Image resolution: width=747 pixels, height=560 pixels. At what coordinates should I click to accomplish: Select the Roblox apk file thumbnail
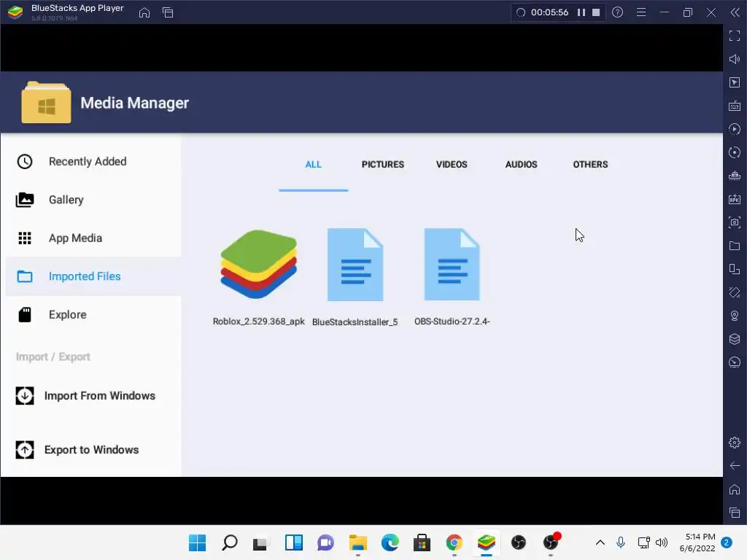click(259, 264)
